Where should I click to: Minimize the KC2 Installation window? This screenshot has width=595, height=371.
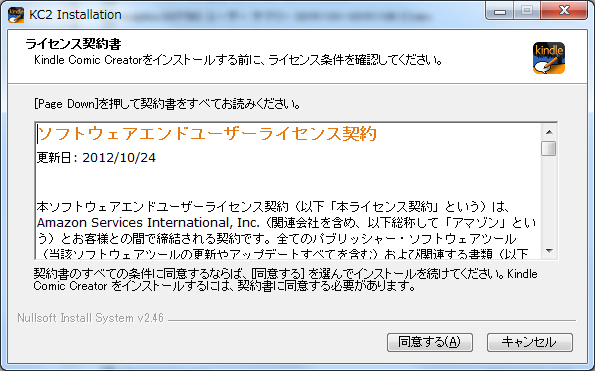[x=500, y=11]
